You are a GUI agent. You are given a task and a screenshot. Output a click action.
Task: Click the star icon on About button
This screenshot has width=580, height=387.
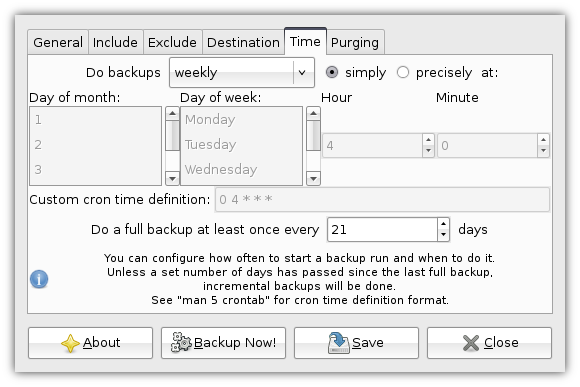point(70,343)
